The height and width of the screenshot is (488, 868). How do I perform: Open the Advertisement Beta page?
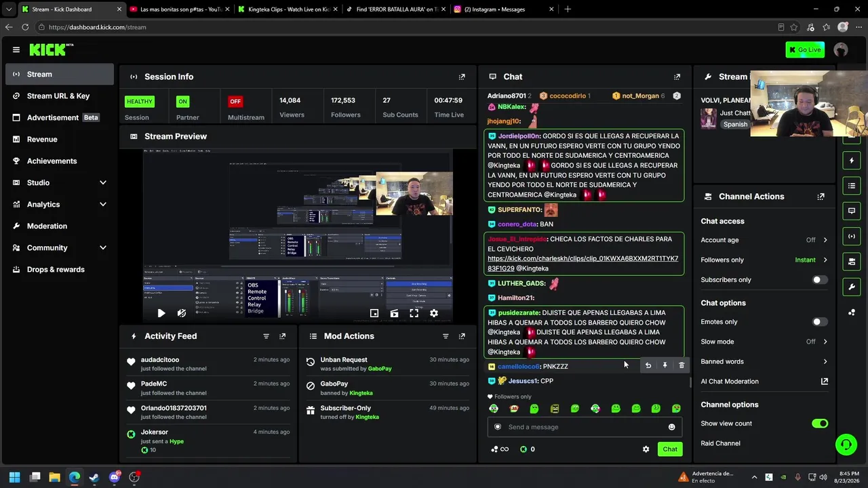(60, 117)
